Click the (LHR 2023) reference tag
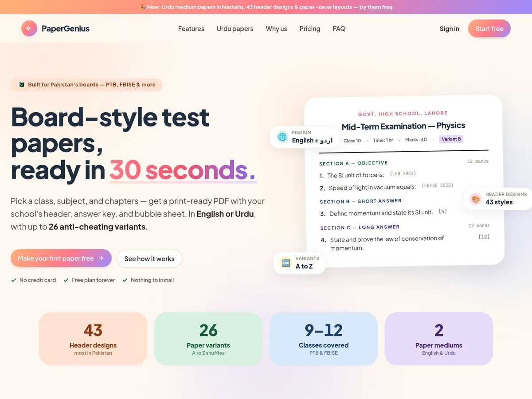532x399 pixels. pyautogui.click(x=403, y=174)
